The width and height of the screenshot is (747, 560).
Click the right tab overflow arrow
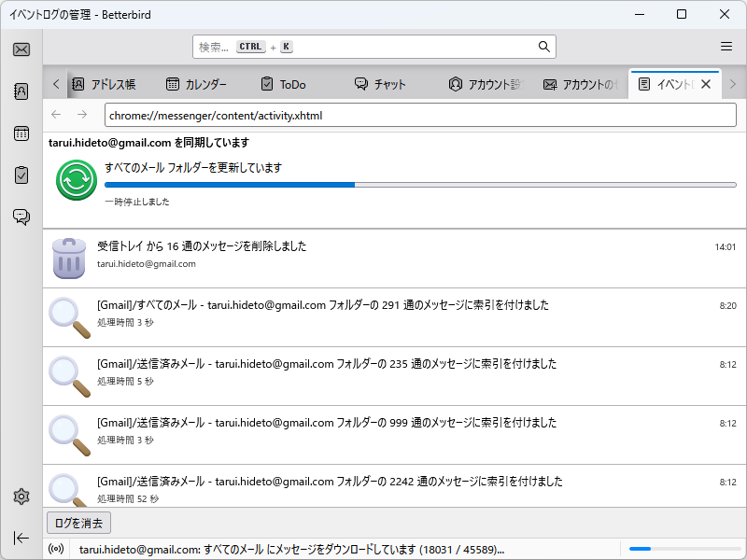(x=734, y=83)
